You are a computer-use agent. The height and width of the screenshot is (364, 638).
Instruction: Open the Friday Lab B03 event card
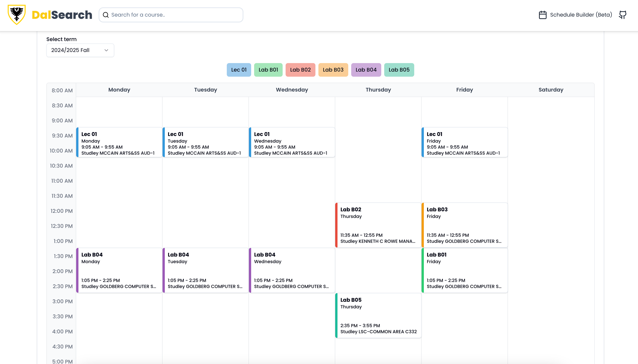(x=464, y=225)
